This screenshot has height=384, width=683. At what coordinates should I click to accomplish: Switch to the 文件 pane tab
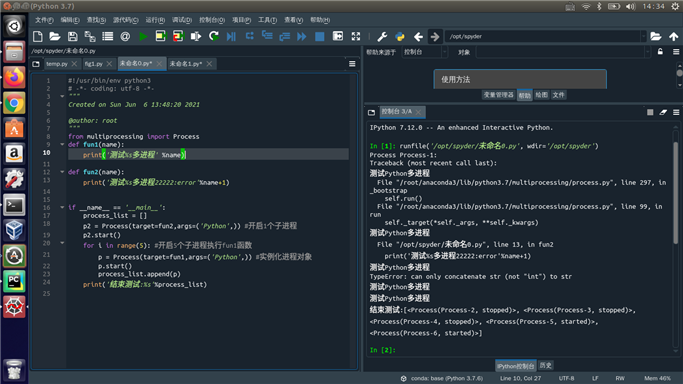558,95
